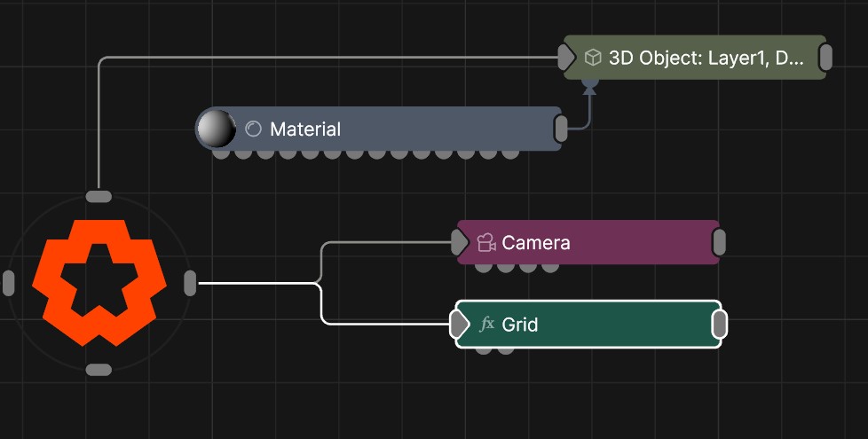The width and height of the screenshot is (868, 439).
Task: Click the Grid node right output port
Action: (720, 325)
